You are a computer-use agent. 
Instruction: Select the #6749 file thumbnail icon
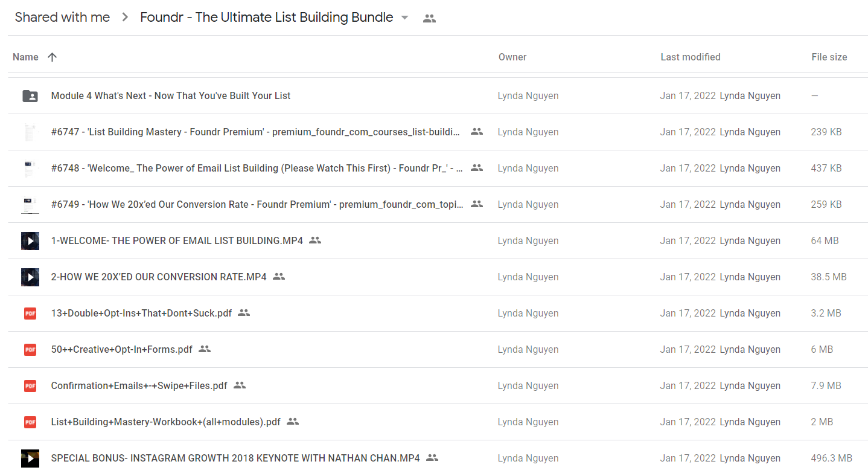click(30, 204)
